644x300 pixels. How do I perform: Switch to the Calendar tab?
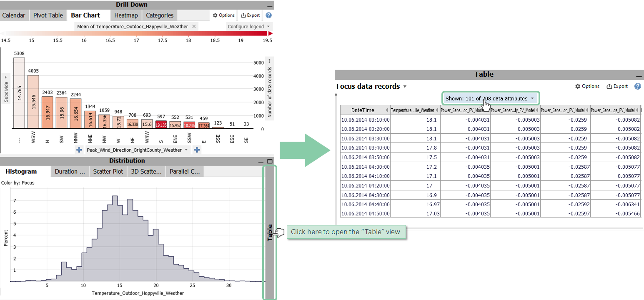click(x=14, y=15)
